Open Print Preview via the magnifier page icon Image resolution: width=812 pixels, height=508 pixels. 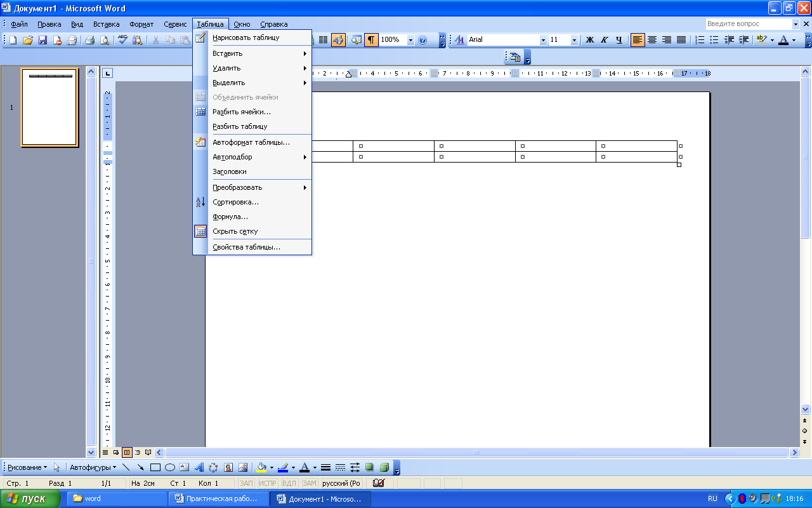(x=104, y=40)
